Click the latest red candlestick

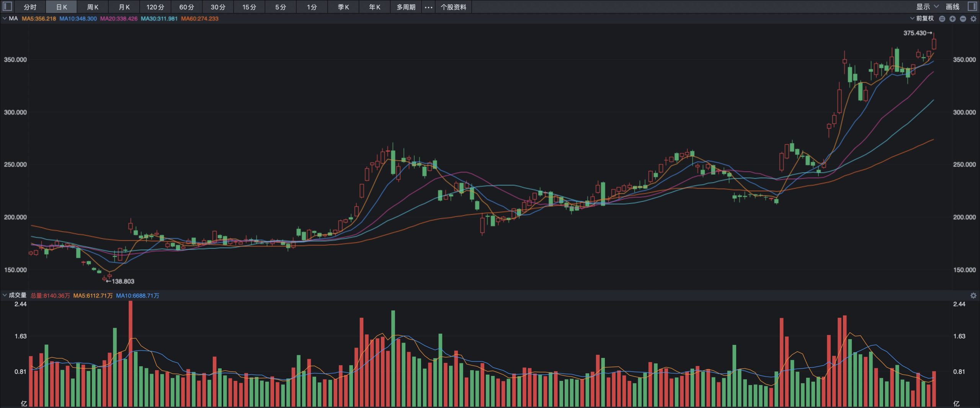click(x=934, y=44)
